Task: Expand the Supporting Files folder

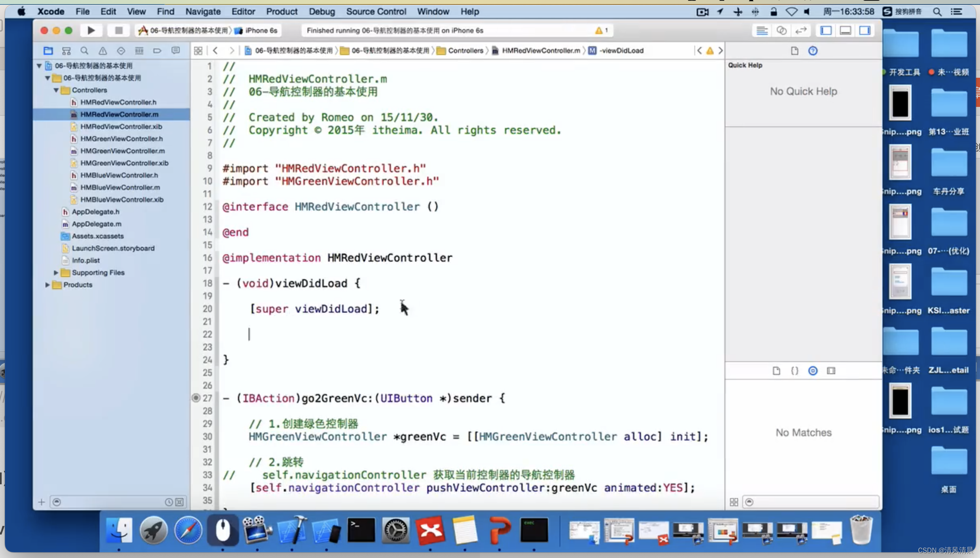Action: click(x=56, y=273)
